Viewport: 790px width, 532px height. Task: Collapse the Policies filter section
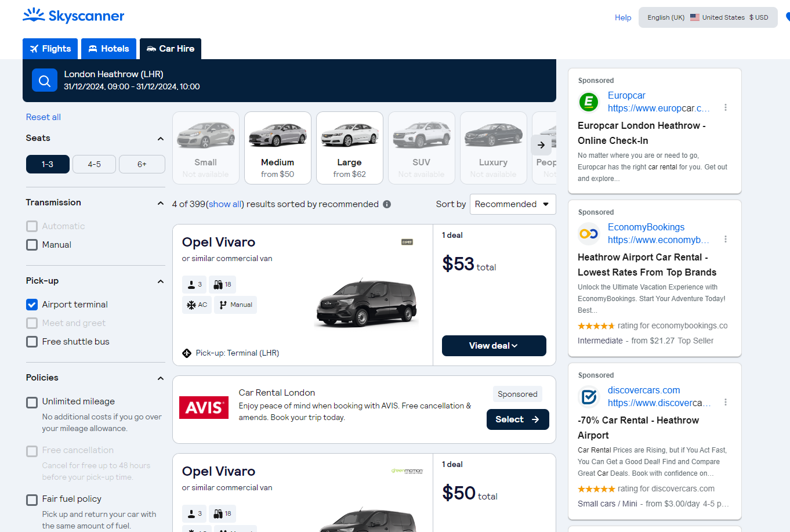(161, 378)
